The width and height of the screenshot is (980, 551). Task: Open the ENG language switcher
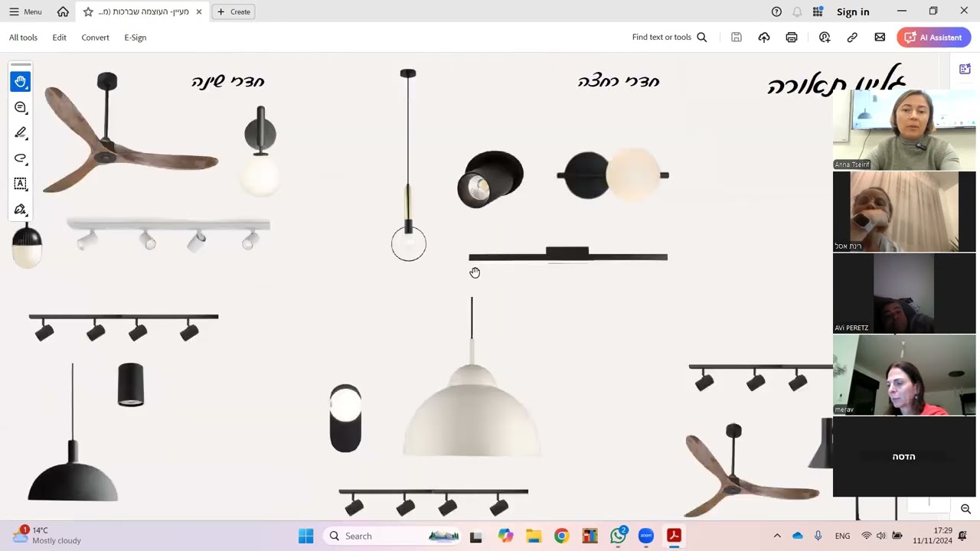click(842, 536)
